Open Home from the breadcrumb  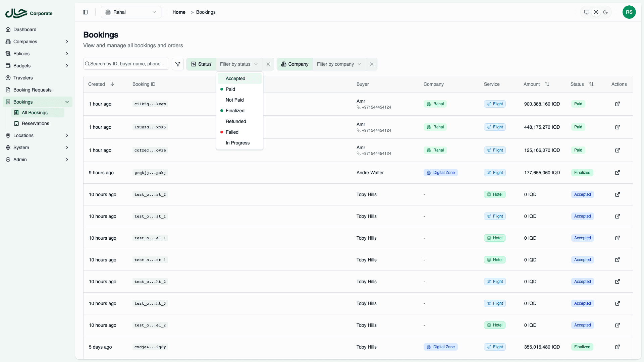[x=178, y=12]
